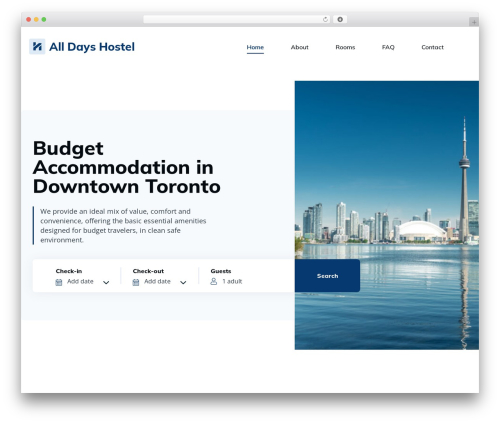Screen dimensions: 500x423
Task: Click the paragraph starting 'We provide an ideal mix'
Action: [x=123, y=226]
